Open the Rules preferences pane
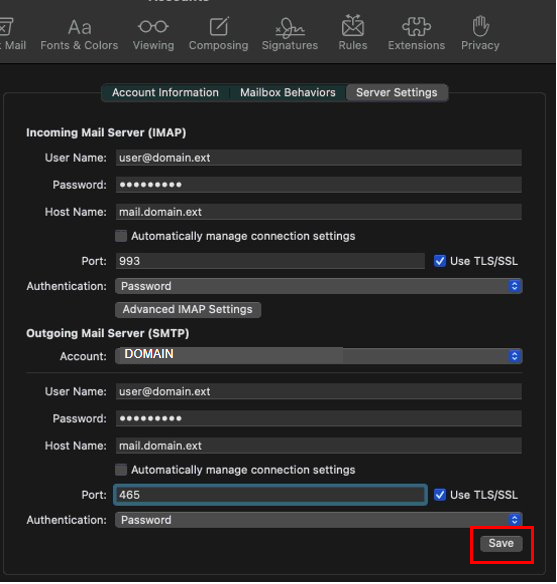Screen dimensions: 557x584 coord(353,34)
